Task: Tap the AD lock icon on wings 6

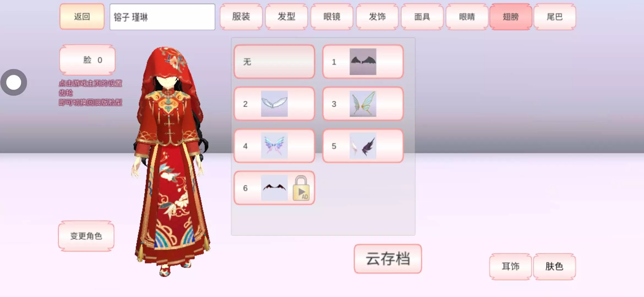Action: click(301, 188)
